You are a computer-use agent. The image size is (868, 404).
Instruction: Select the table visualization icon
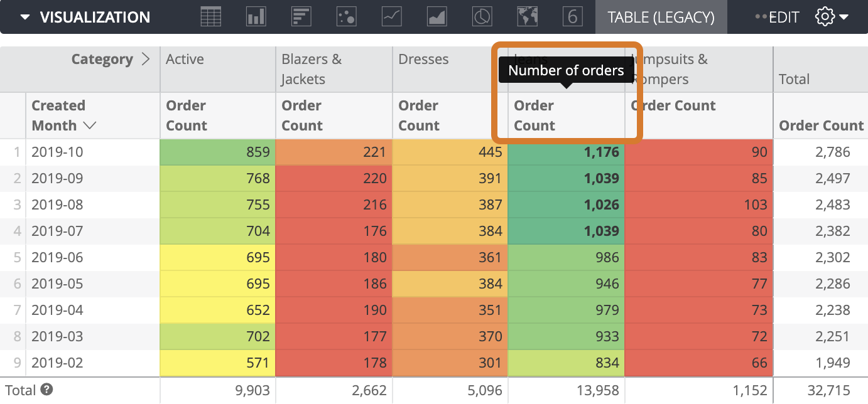point(211,17)
